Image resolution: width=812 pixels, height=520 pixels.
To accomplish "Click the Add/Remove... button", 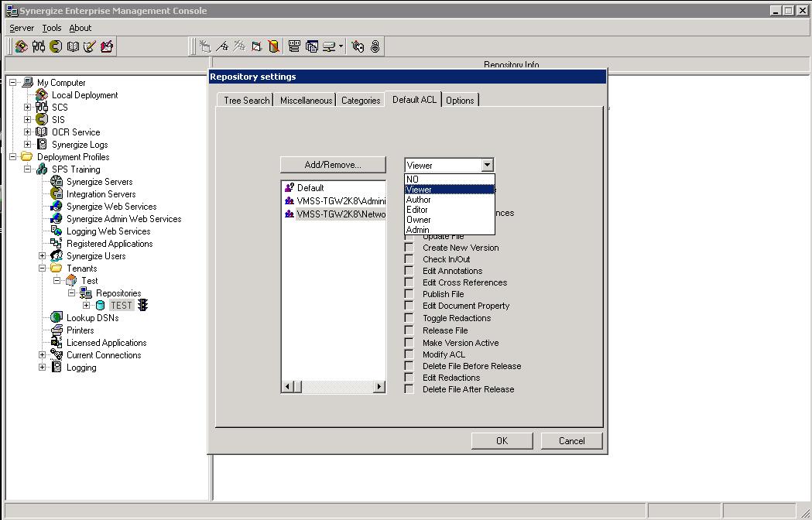I will coord(333,165).
